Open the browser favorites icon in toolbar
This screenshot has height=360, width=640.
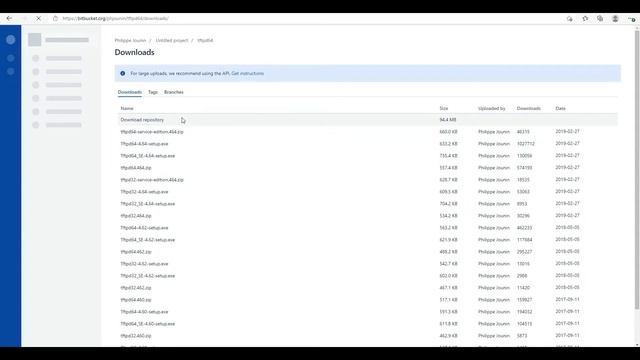tap(585, 18)
